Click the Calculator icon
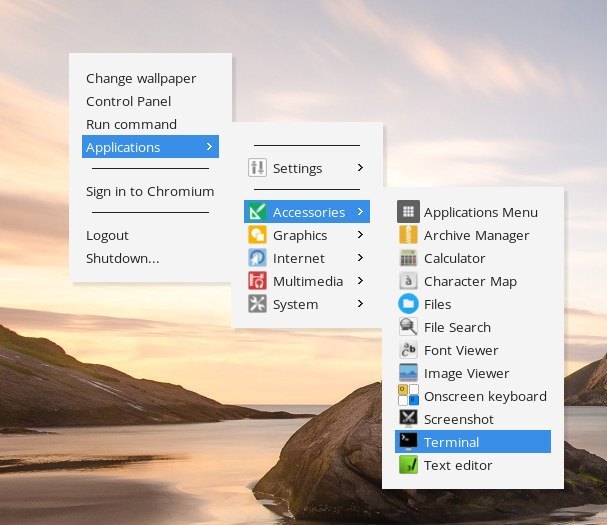This screenshot has height=525, width=607. pyautogui.click(x=408, y=258)
